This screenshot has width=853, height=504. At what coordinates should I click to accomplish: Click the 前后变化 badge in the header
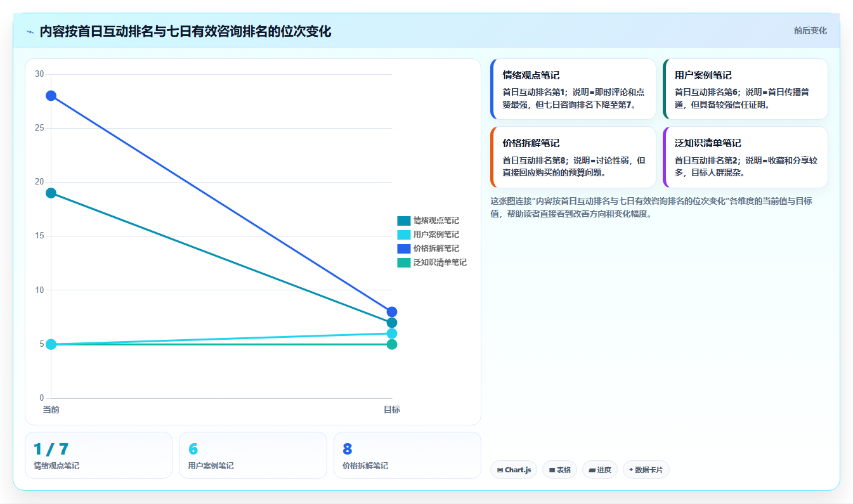tap(810, 30)
